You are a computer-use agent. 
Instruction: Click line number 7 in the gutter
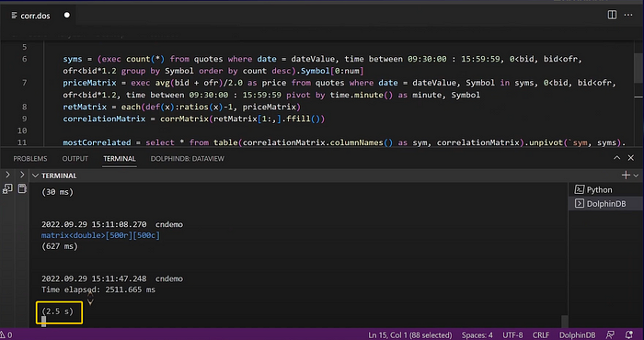[x=25, y=83]
